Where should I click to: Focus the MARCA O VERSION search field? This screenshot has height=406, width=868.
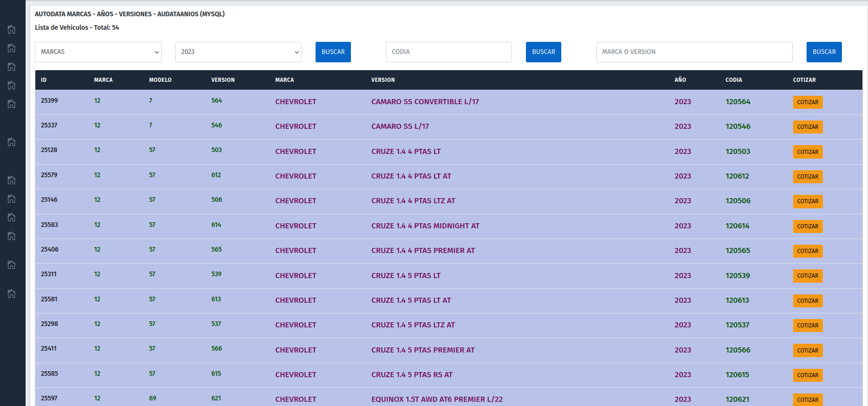click(x=694, y=52)
